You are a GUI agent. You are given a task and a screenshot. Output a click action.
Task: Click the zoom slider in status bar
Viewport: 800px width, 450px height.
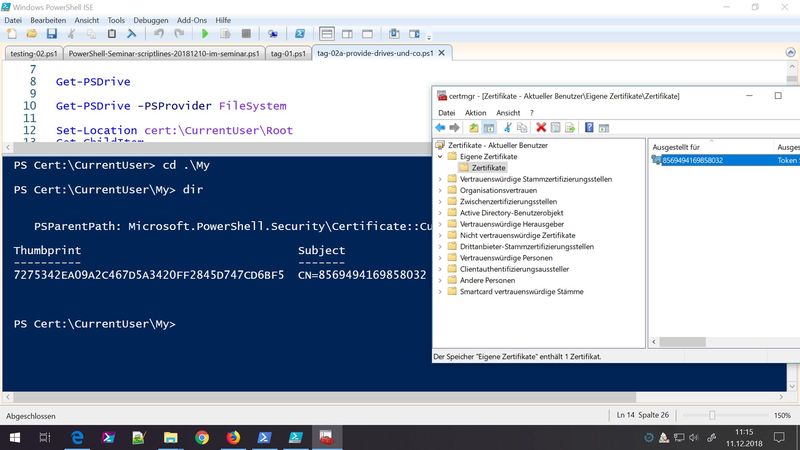click(x=712, y=415)
